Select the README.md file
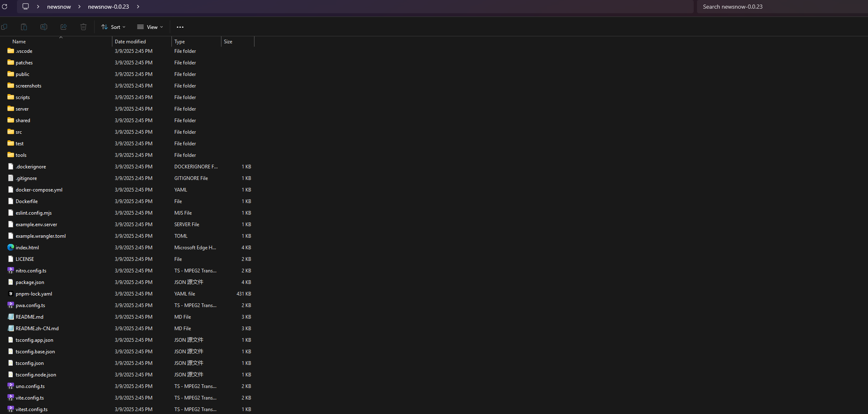This screenshot has width=868, height=414. click(29, 317)
